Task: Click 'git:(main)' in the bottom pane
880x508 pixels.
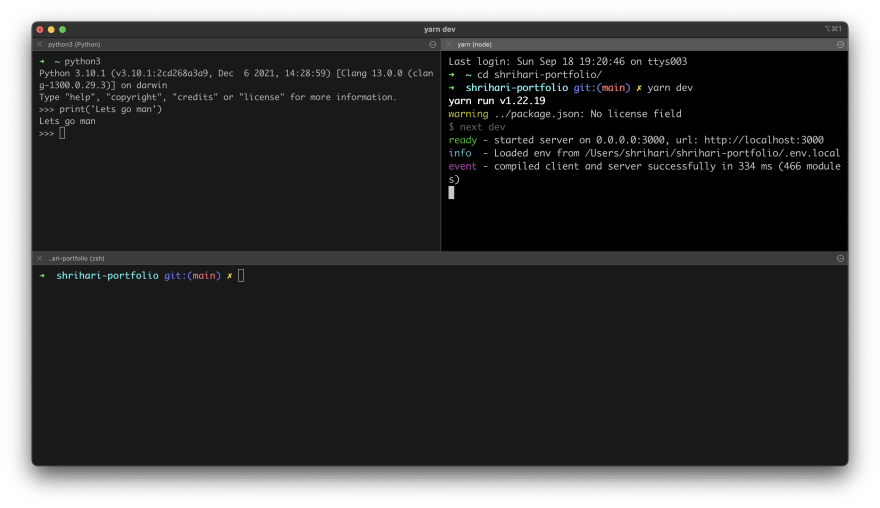Action: [x=192, y=276]
